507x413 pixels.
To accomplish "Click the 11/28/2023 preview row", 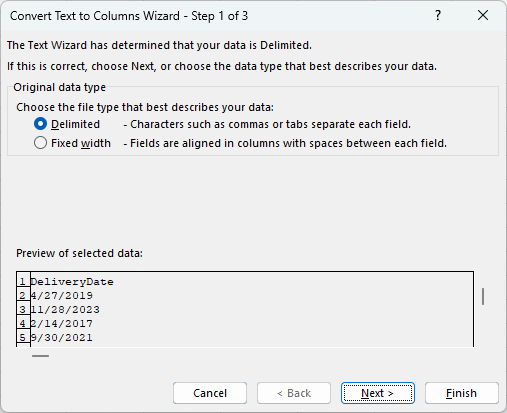I will tap(245, 310).
